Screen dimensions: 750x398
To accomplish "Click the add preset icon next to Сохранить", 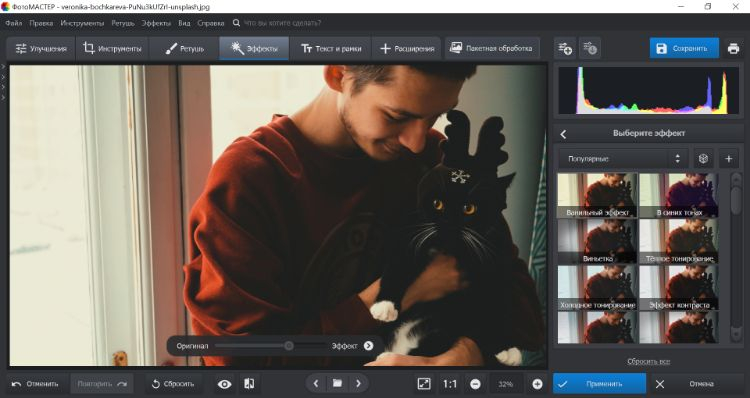I will point(565,48).
